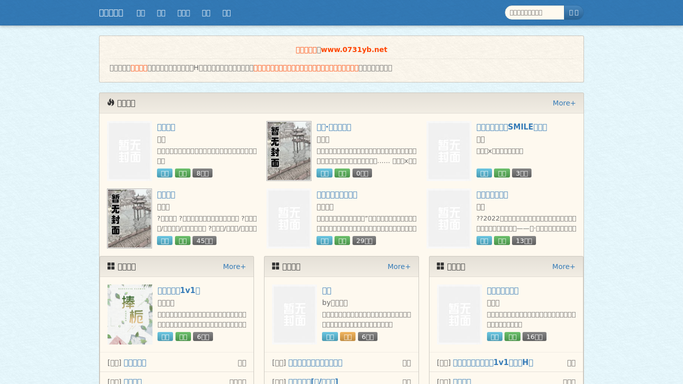Viewport: 683px width, 384px height.
Task: Open the book title containing 1v1 beside the leafy cover
Action: [x=179, y=290]
